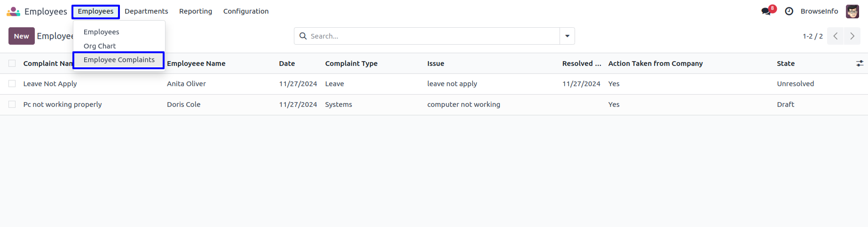Open the chat messages icon

click(766, 11)
